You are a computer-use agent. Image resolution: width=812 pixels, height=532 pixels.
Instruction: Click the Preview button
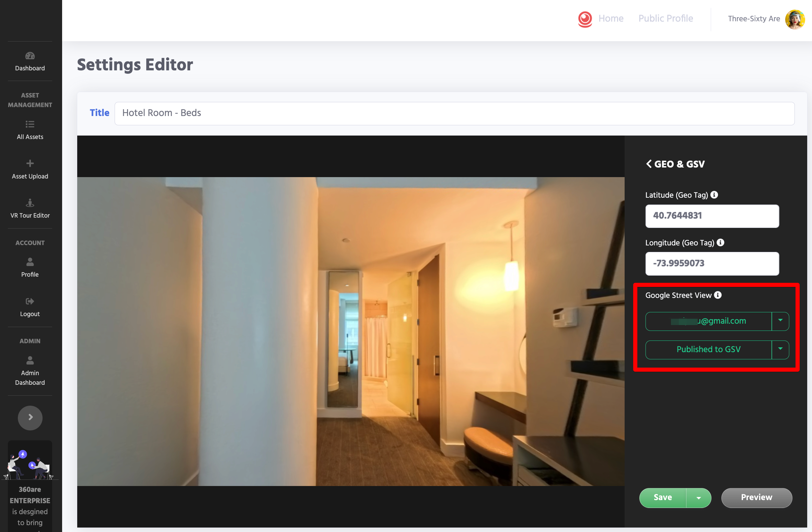tap(756, 498)
